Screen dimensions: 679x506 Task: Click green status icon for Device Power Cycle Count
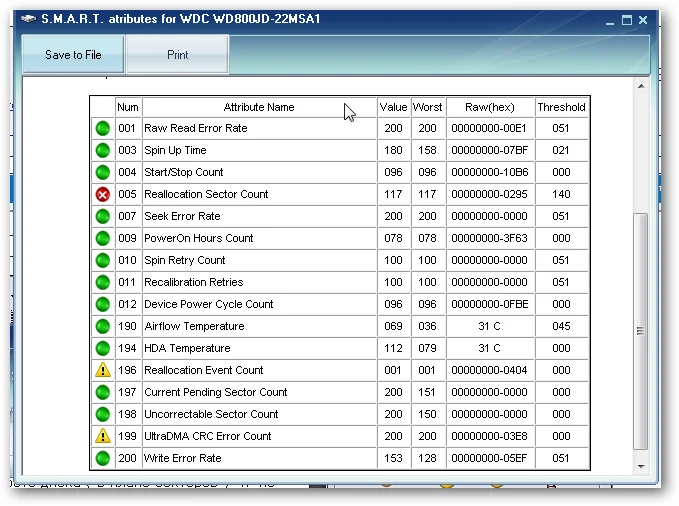pyautogui.click(x=103, y=305)
